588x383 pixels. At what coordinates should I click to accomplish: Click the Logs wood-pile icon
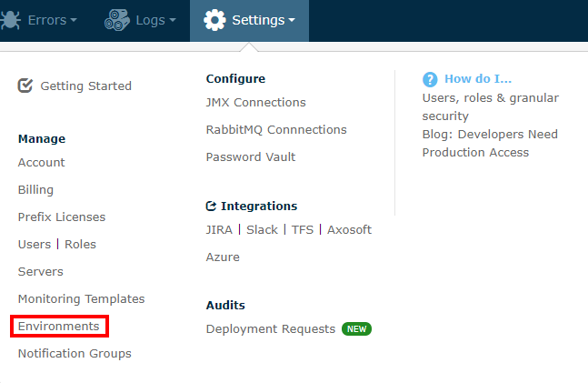pyautogui.click(x=116, y=20)
